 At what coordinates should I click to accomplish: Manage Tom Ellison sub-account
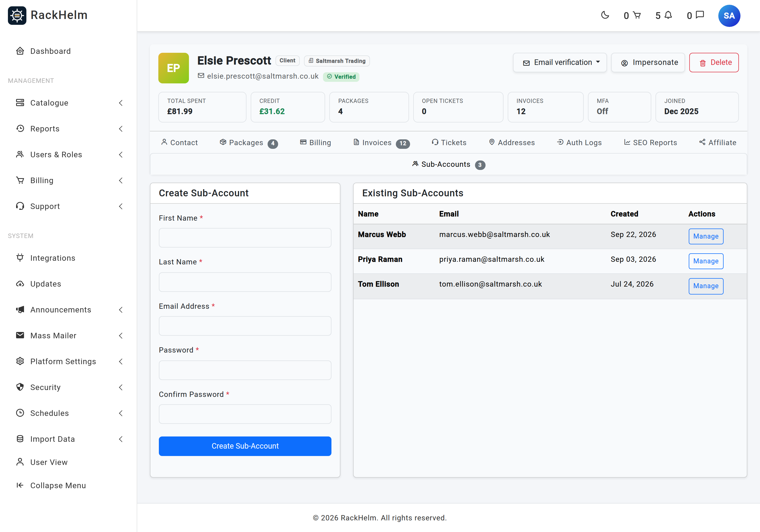[706, 286]
